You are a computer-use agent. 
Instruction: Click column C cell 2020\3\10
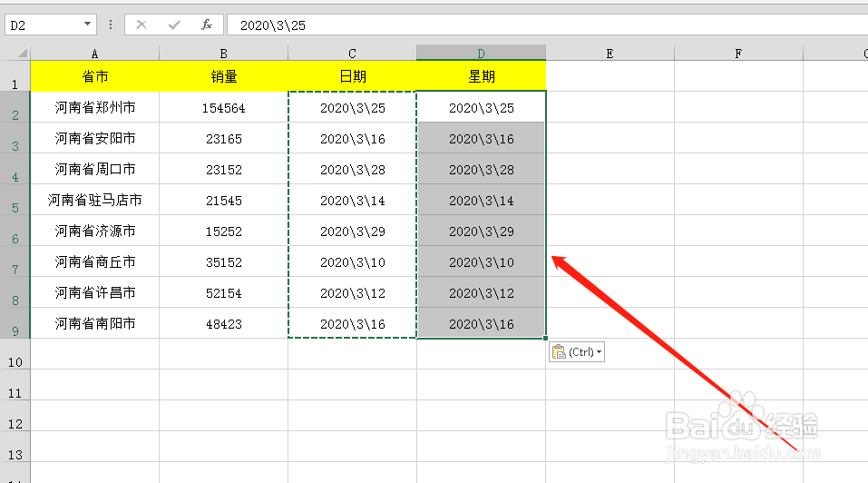click(x=352, y=261)
